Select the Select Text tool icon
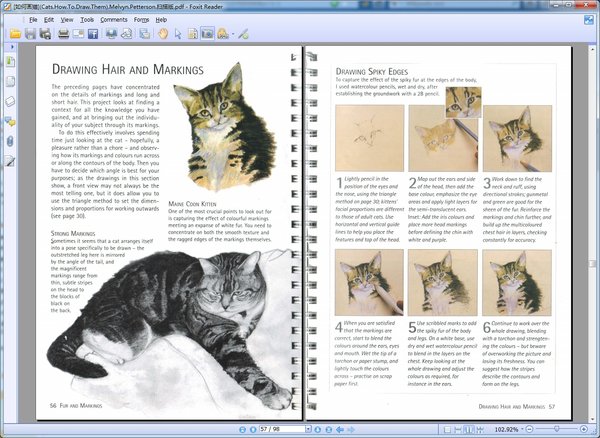Image resolution: width=600 pixels, height=438 pixels. click(x=193, y=34)
